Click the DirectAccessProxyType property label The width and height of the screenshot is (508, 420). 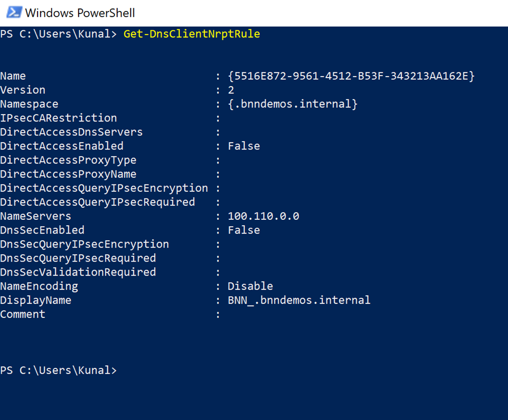point(68,160)
